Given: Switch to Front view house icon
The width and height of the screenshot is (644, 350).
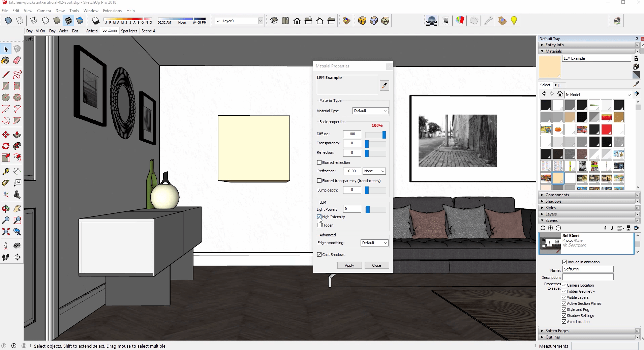Looking at the screenshot, I should (297, 21).
